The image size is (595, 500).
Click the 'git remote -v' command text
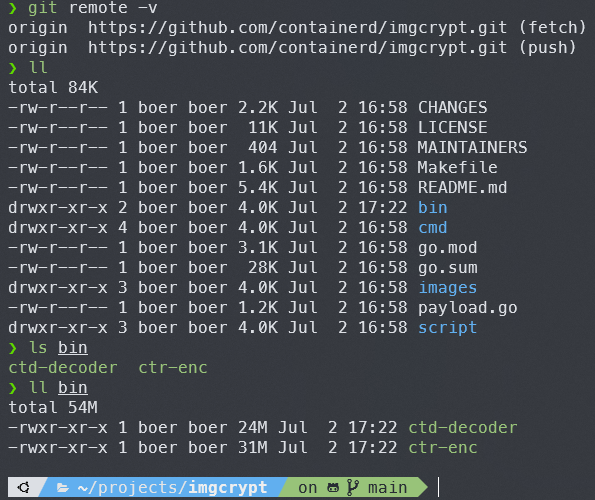[93, 8]
